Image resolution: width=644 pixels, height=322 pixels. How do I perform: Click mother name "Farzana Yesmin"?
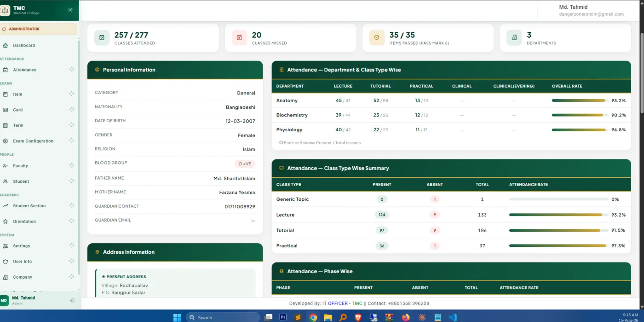tap(237, 193)
